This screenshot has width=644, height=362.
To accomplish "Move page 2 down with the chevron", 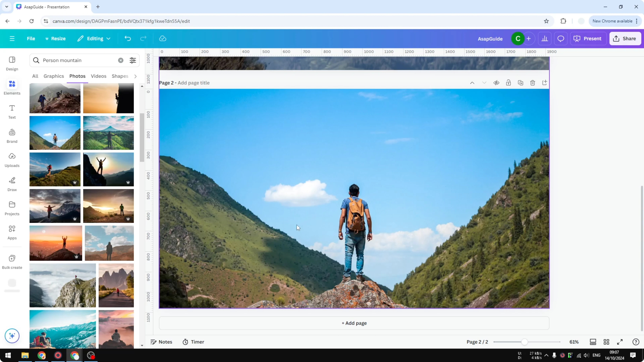I will pyautogui.click(x=484, y=83).
